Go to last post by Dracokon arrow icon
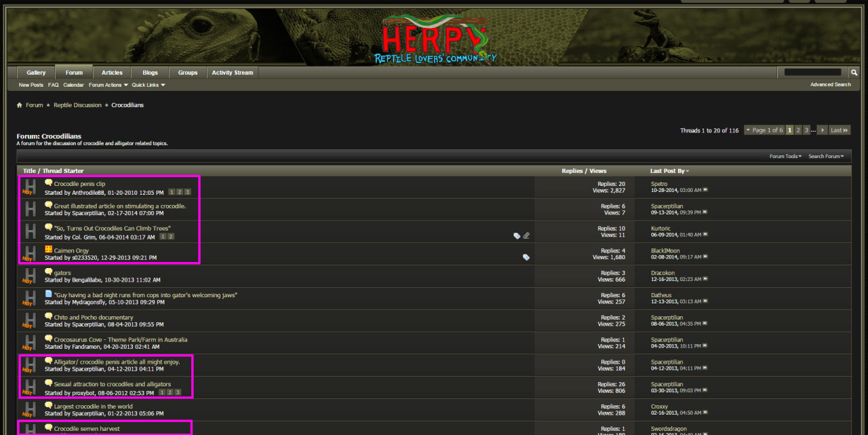 [x=706, y=280]
